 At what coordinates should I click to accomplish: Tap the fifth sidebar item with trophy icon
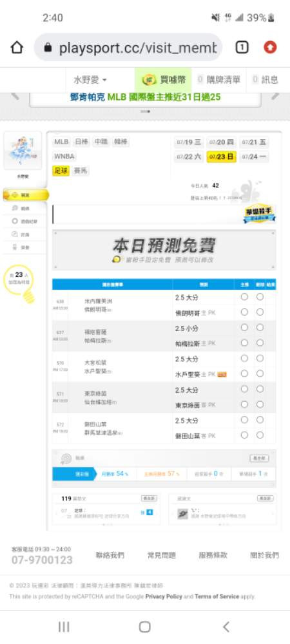click(23, 247)
